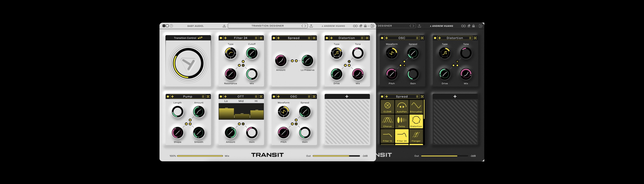Close dark window Spread module effect menu

(418, 97)
